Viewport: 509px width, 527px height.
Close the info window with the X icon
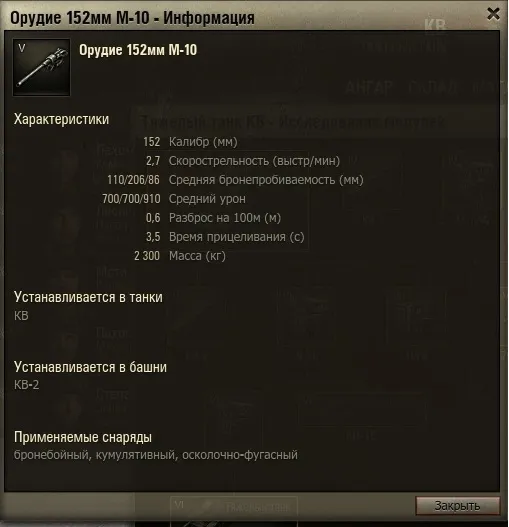point(493,14)
